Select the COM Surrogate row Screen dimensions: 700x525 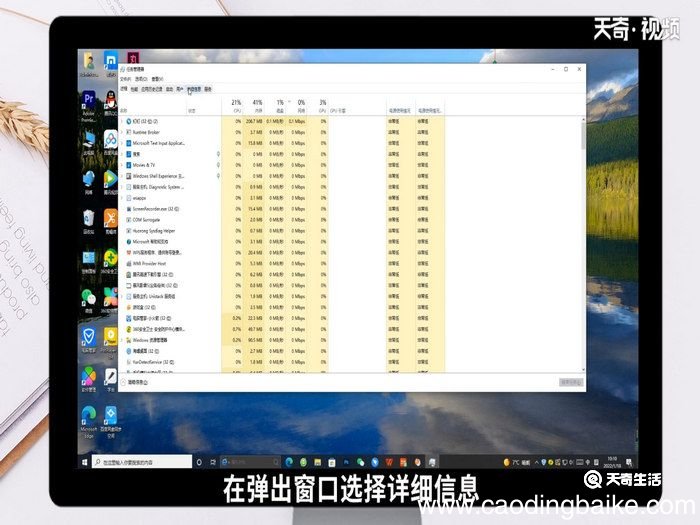(282, 220)
